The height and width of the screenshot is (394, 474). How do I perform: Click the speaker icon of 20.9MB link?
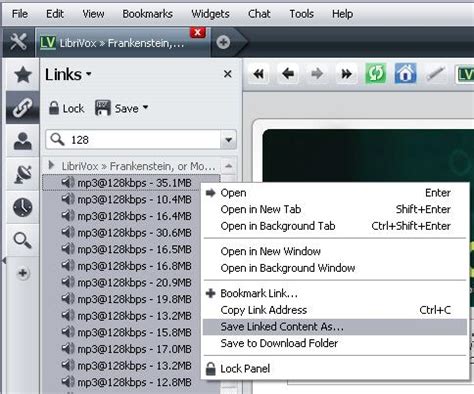tap(68, 282)
